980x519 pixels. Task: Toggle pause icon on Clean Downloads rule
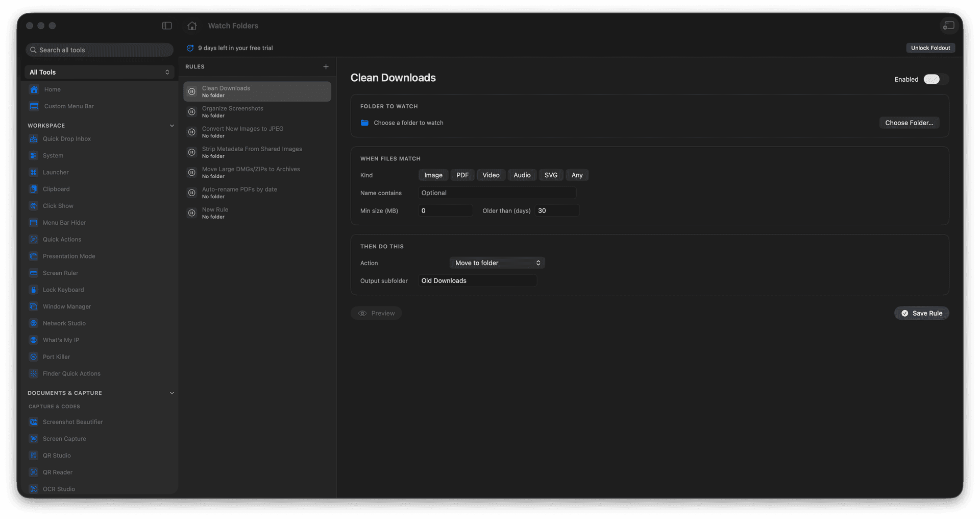pos(192,92)
